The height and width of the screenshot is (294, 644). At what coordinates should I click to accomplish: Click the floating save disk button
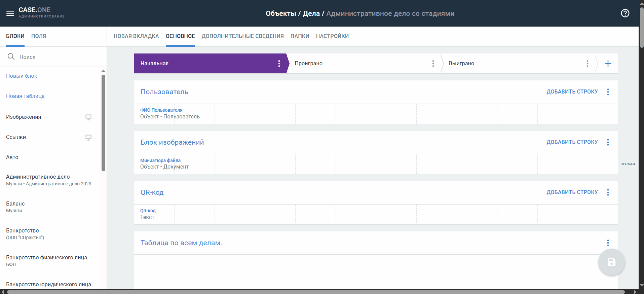(x=611, y=262)
